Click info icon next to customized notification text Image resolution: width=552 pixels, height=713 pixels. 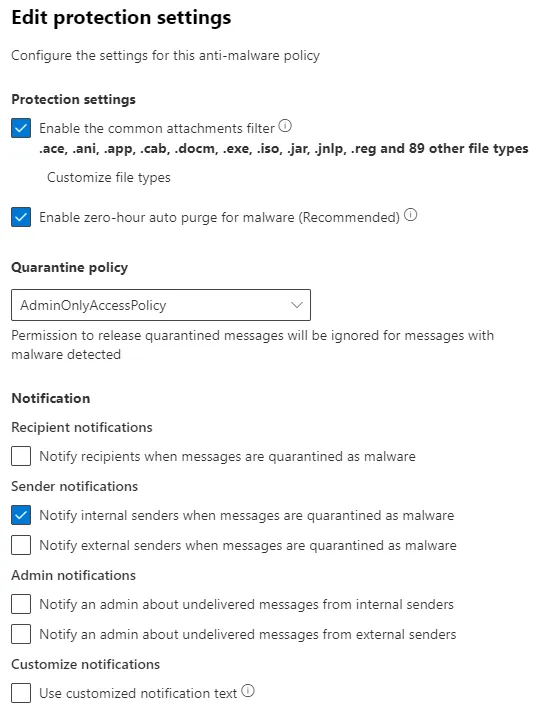tap(248, 691)
